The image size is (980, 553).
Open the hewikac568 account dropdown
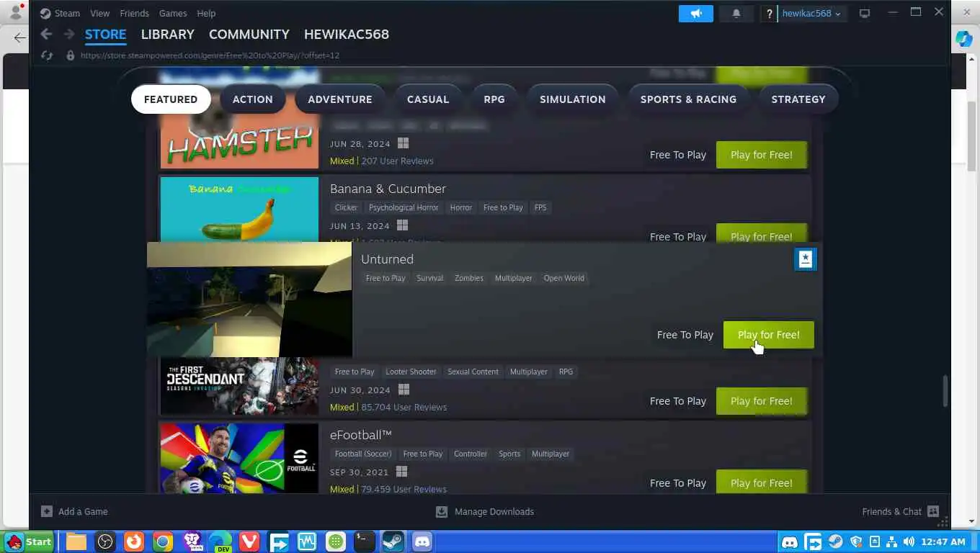tap(811, 13)
